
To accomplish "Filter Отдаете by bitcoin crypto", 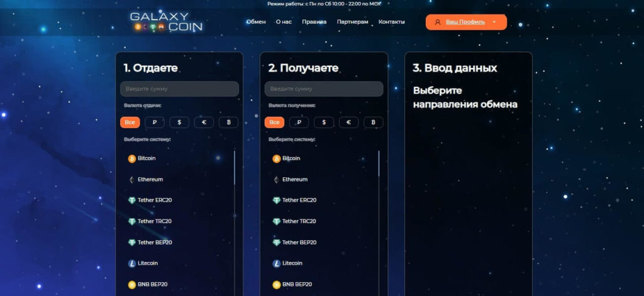I will 228,123.
